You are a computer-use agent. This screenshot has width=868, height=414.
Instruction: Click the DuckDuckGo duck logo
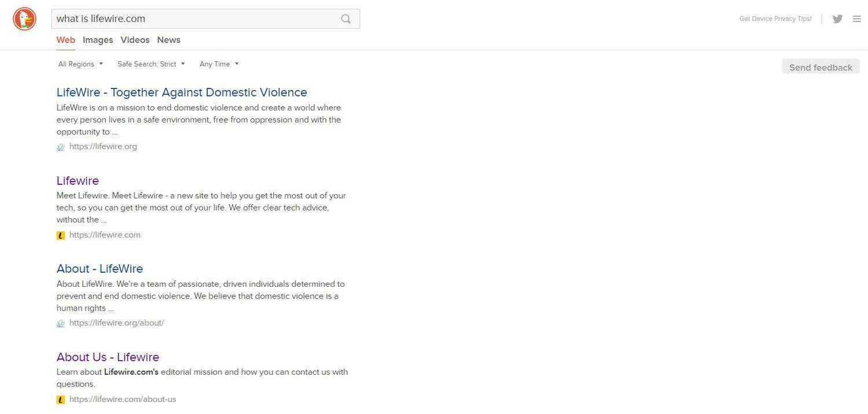24,19
